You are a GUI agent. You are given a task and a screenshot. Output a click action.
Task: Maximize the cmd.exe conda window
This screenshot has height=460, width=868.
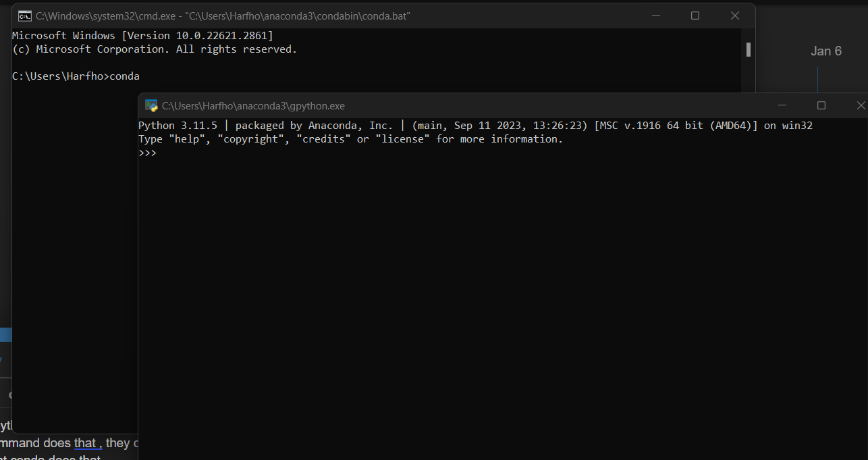click(x=695, y=16)
